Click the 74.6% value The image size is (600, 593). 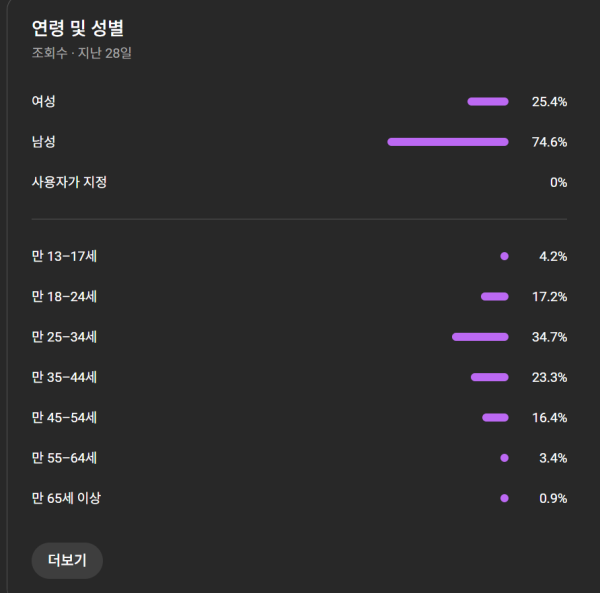pyautogui.click(x=549, y=142)
